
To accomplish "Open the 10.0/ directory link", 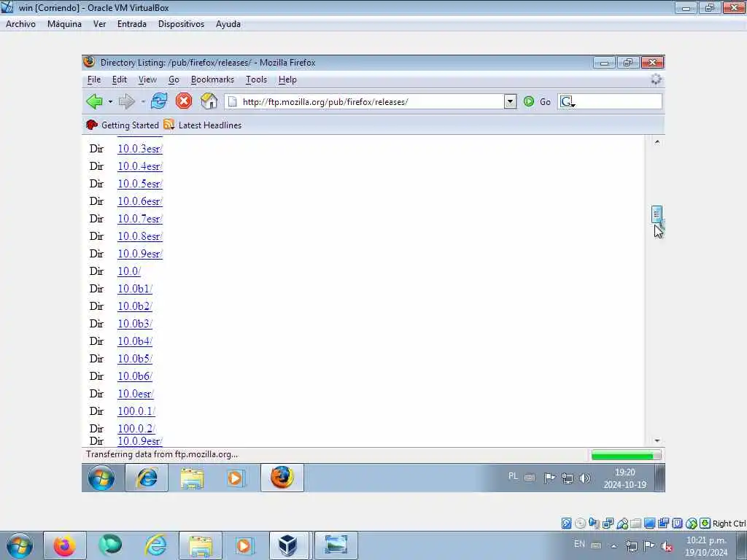I will pos(129,271).
